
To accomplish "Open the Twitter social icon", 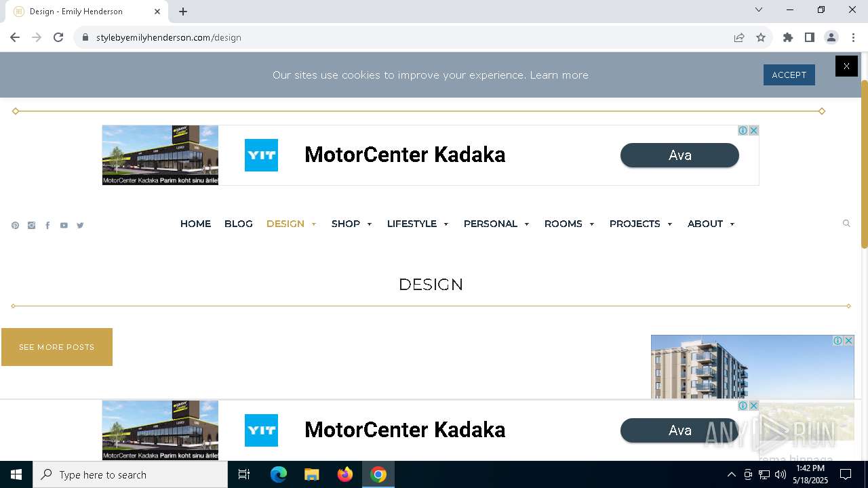I will click(x=80, y=226).
